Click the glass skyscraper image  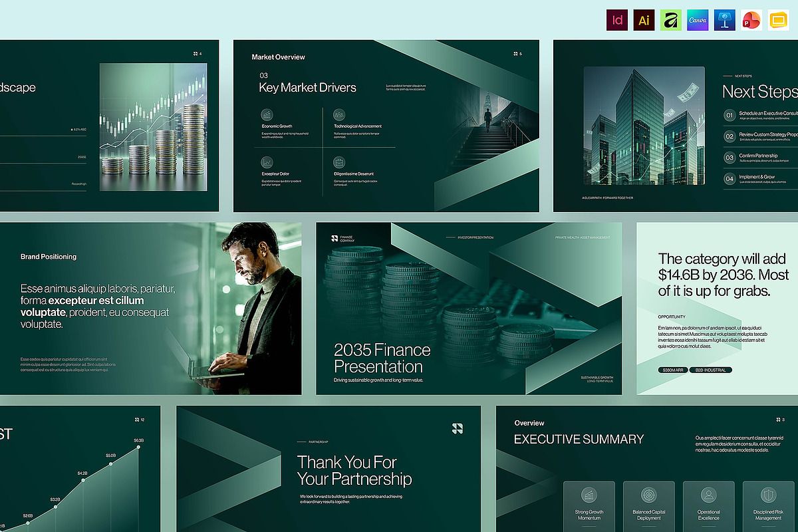click(x=644, y=126)
